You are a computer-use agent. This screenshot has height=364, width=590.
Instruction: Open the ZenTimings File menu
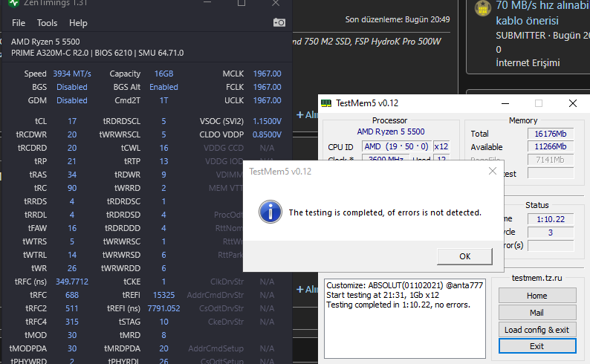point(19,23)
